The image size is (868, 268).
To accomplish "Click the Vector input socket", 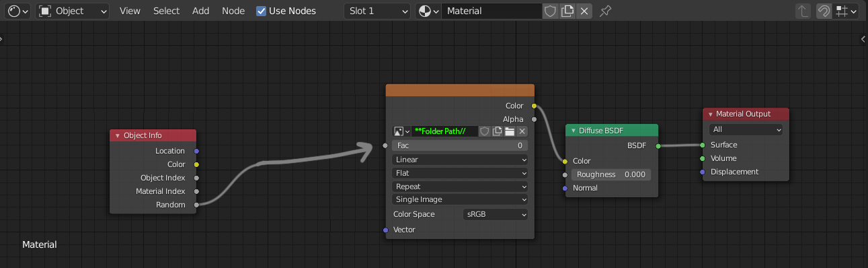I will point(385,230).
